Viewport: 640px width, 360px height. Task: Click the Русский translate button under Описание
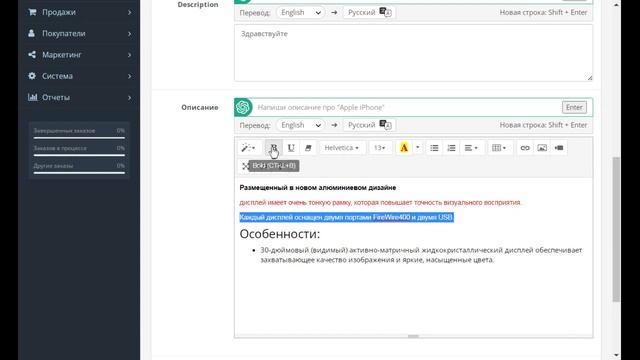[369, 125]
